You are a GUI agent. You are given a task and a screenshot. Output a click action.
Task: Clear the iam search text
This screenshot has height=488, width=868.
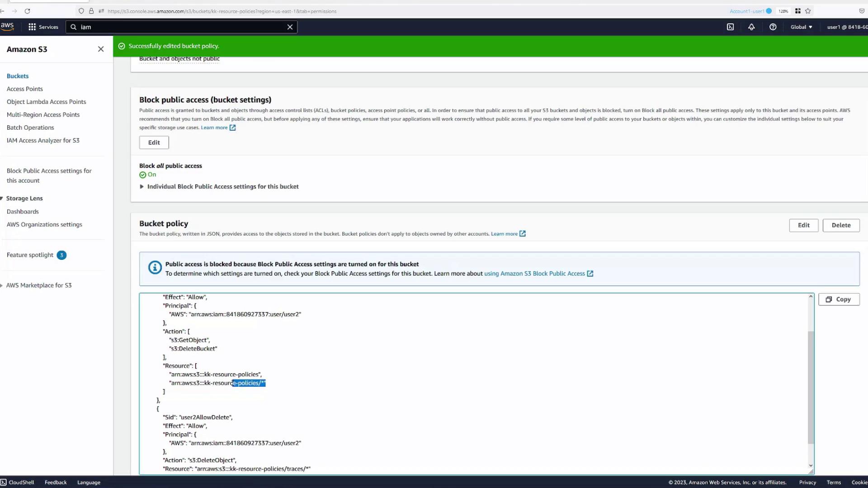(290, 27)
